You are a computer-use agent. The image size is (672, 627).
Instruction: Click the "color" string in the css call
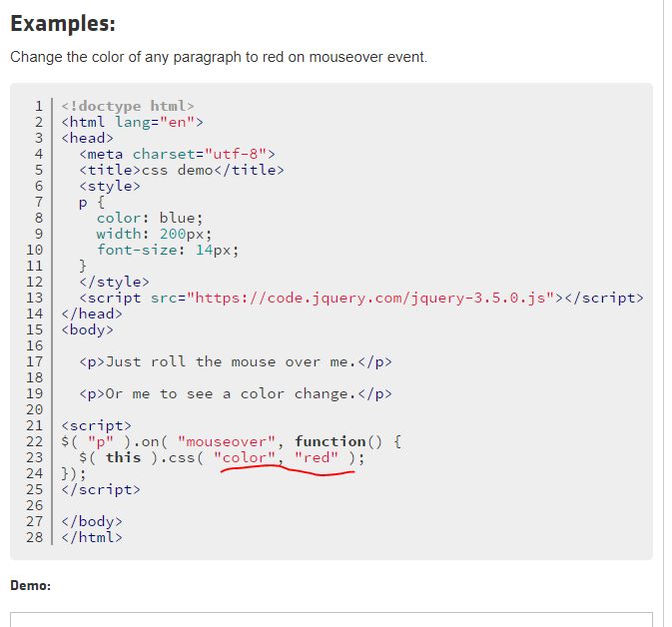[245, 457]
